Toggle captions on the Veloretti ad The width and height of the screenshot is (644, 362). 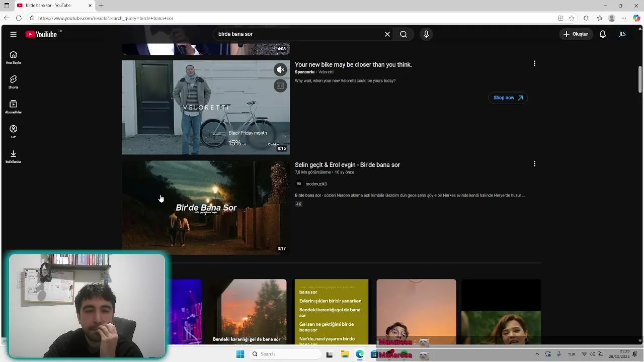click(x=280, y=85)
